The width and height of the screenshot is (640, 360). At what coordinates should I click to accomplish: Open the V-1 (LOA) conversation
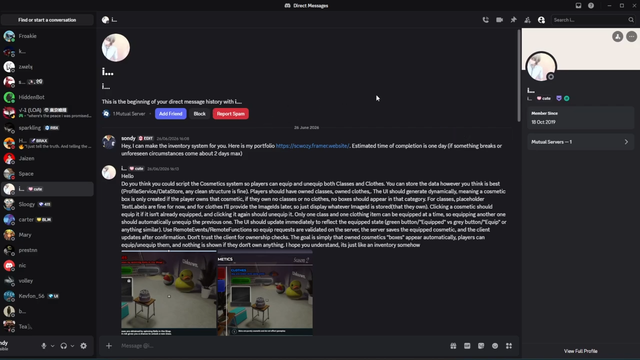[47, 112]
